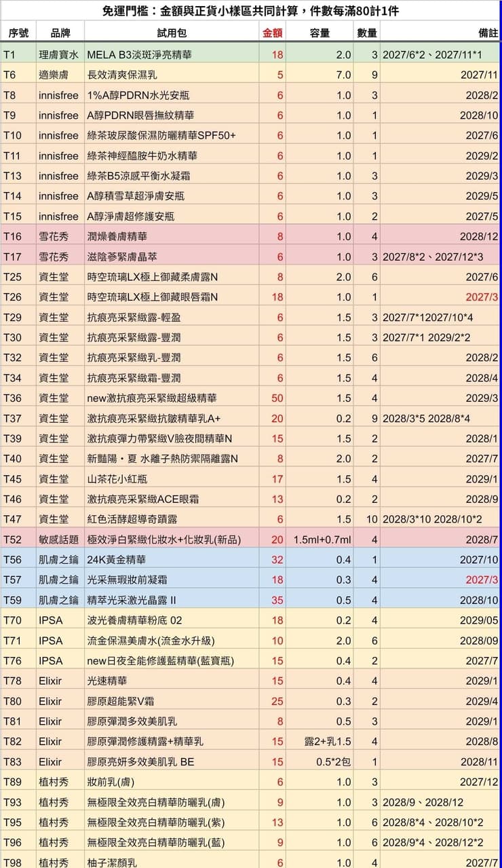Click 紅色活酵超導奇蹟露 cell
Screen dimensions: 502x868
172,519
